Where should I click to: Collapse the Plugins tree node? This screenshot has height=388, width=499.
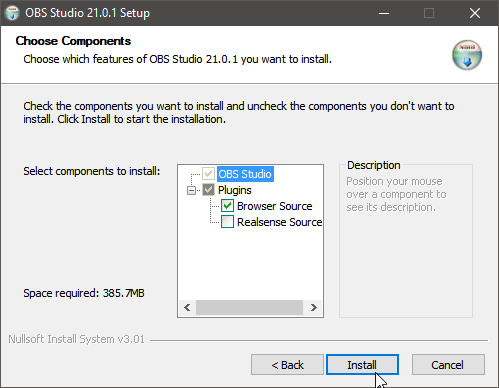[191, 190]
